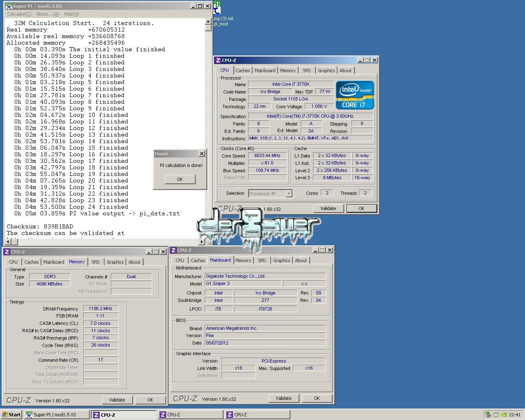Click OK in the Mainboard window

click(x=317, y=398)
